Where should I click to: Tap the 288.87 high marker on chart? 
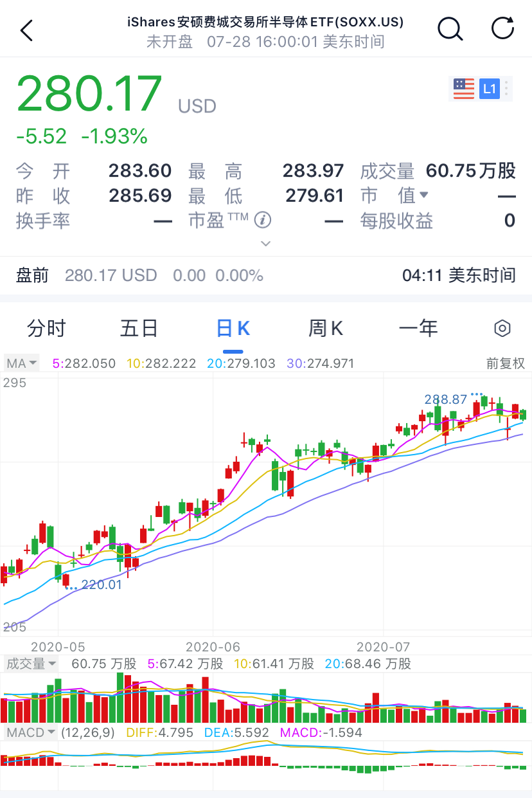click(x=445, y=399)
